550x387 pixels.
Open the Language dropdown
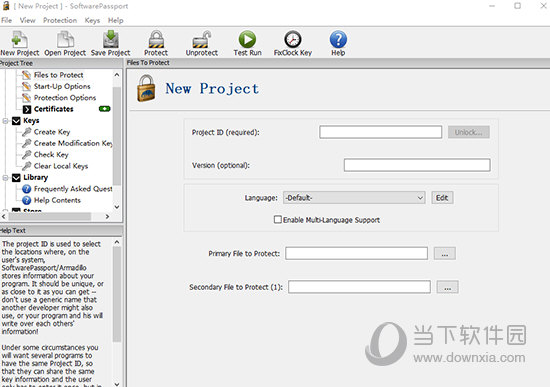[354, 198]
